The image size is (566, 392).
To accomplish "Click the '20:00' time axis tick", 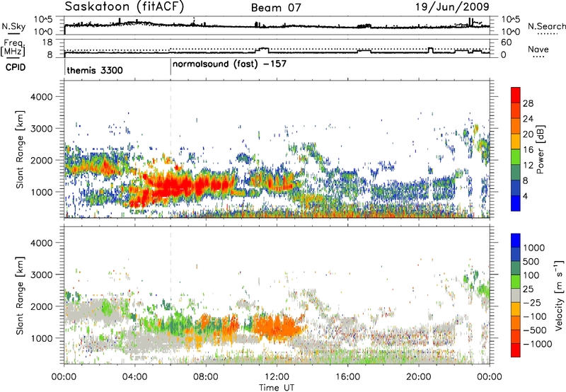I will tap(419, 377).
